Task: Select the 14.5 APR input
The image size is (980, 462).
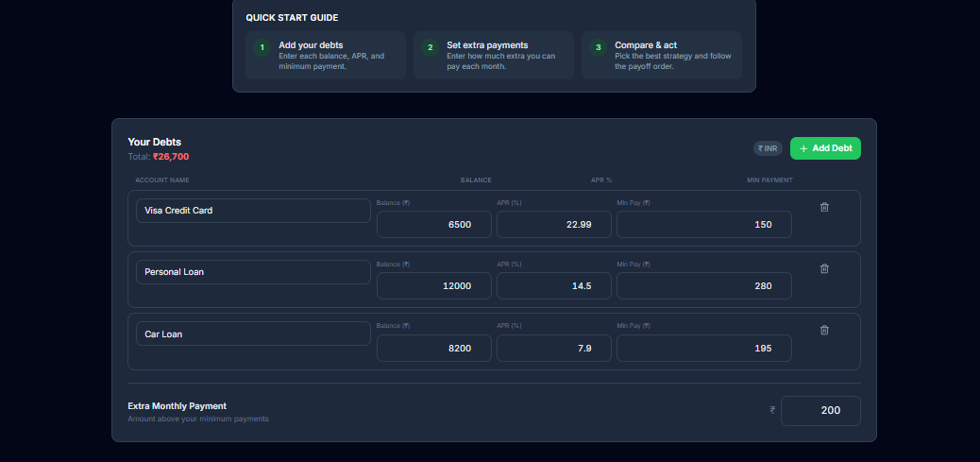Action: coord(553,286)
